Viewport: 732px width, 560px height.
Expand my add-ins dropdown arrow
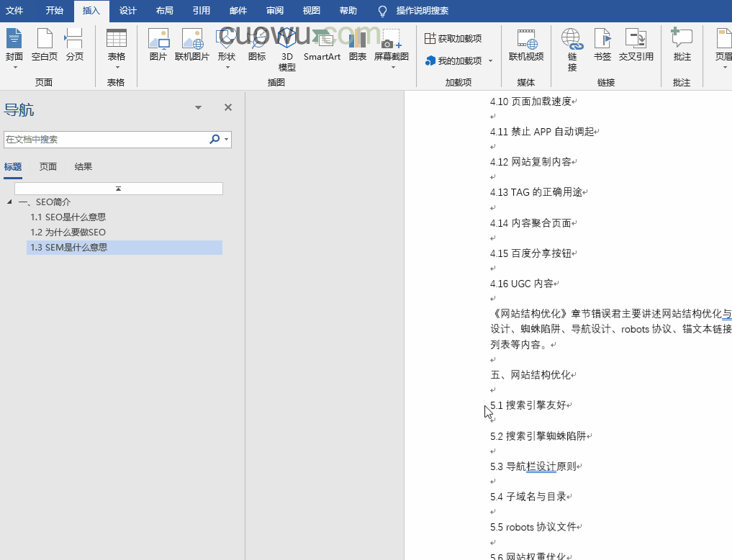tap(490, 60)
